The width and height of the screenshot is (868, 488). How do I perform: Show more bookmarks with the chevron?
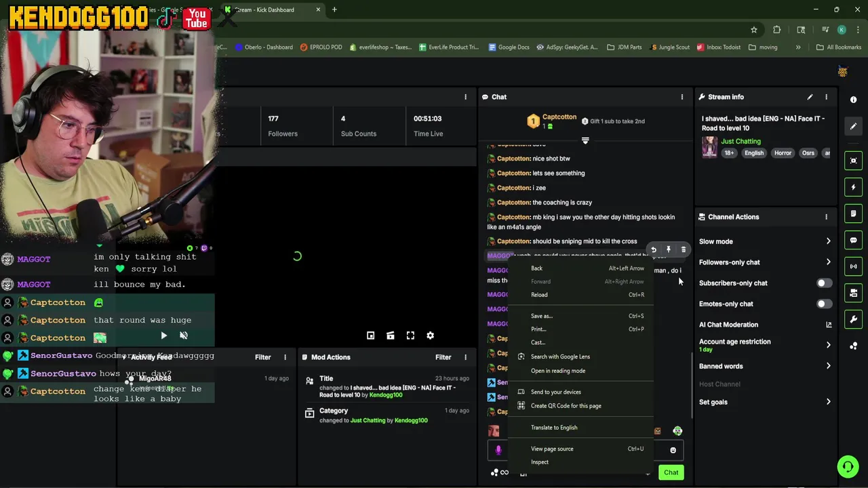pyautogui.click(x=798, y=47)
